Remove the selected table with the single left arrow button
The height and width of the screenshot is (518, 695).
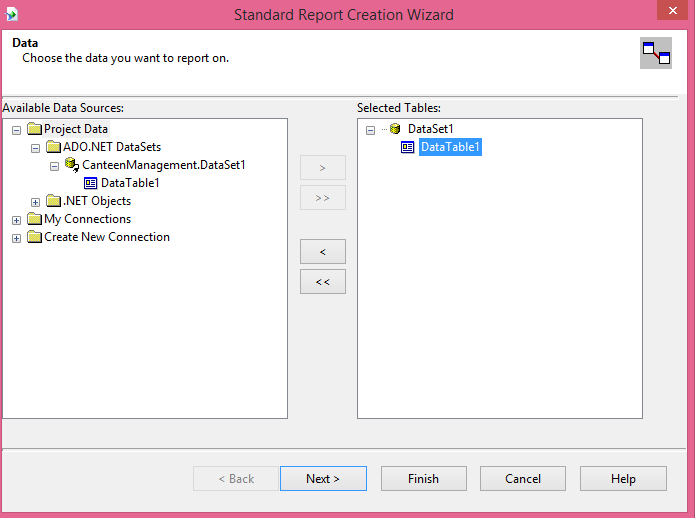click(x=322, y=251)
